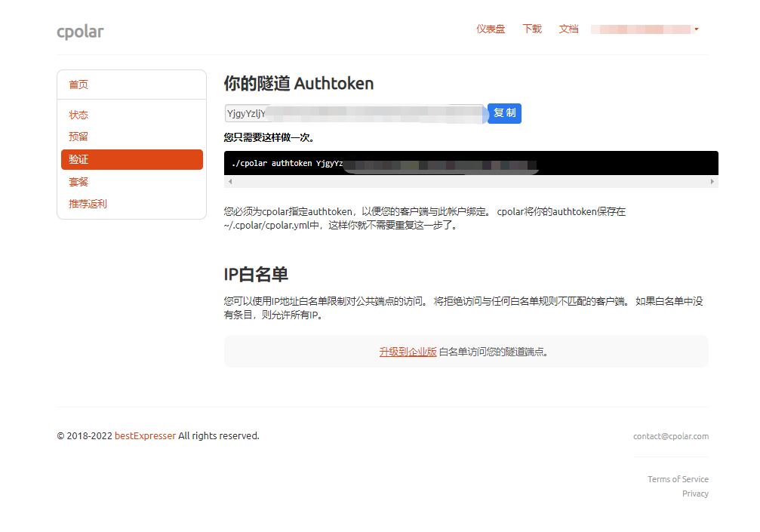
Task: Click the code block right scroll arrow
Action: [712, 182]
